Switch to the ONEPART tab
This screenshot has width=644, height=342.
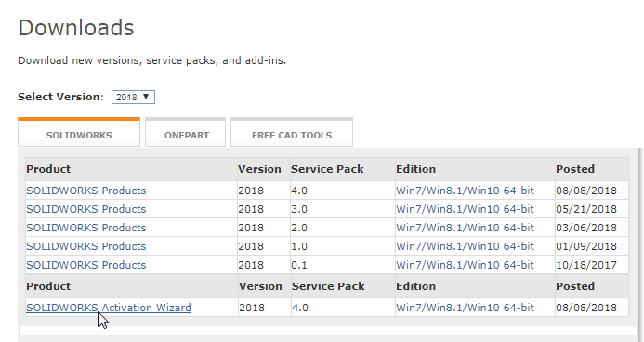click(185, 132)
